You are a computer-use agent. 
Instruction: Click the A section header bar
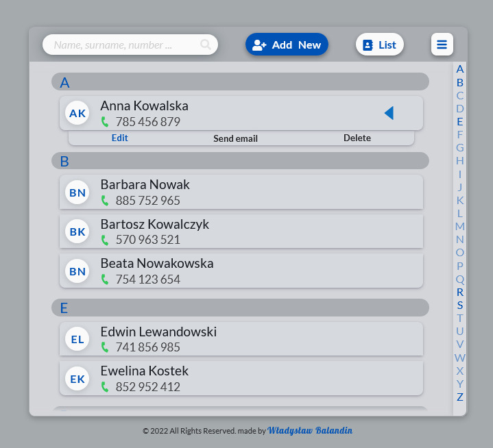click(240, 82)
